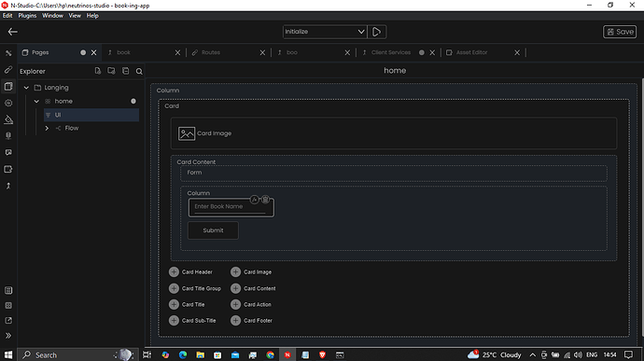Delete the selected input via trash icon
This screenshot has width=644, height=361.
(x=265, y=200)
